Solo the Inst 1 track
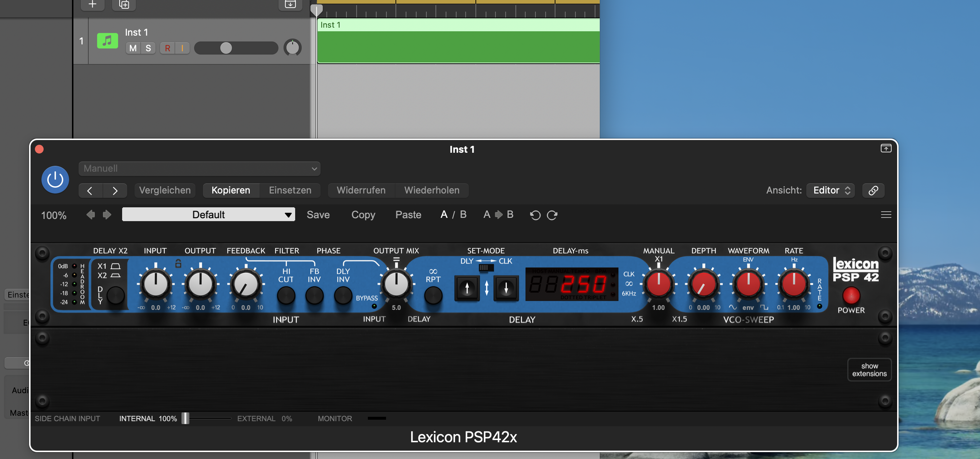 [x=148, y=48]
